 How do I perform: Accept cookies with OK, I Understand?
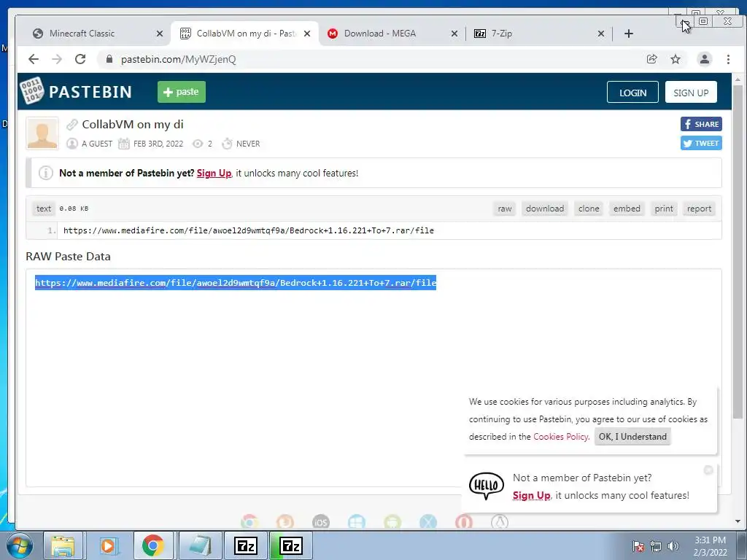coord(632,437)
